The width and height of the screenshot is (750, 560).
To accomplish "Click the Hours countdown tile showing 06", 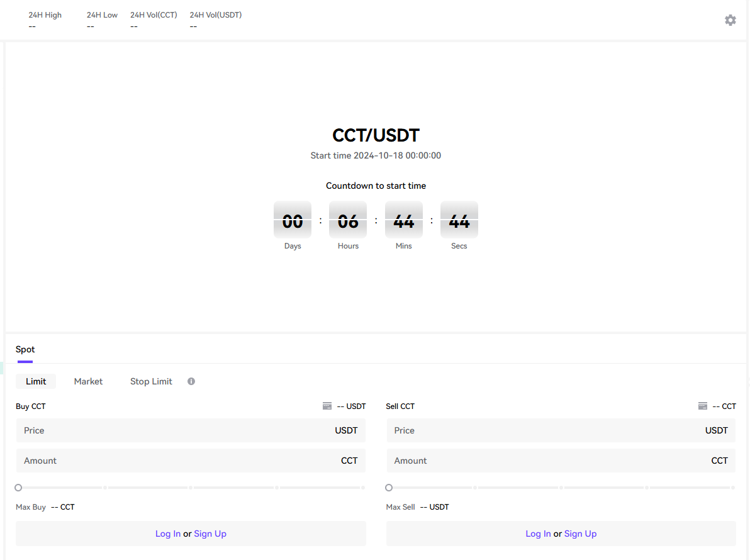I will pyautogui.click(x=348, y=220).
